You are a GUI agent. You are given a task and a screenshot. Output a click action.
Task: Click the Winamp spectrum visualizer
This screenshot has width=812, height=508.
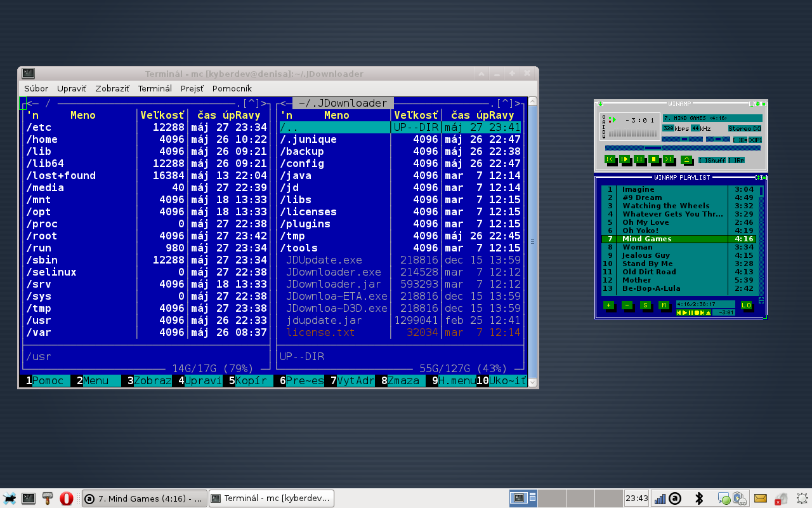tap(632, 132)
